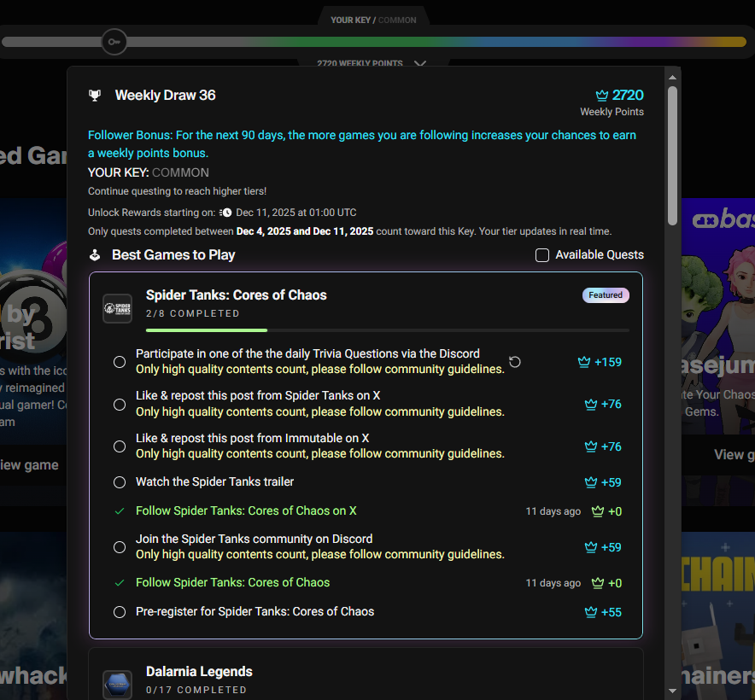755x700 pixels.
Task: Click the completed Follow Spider Tanks on X quest
Action: [x=246, y=510]
